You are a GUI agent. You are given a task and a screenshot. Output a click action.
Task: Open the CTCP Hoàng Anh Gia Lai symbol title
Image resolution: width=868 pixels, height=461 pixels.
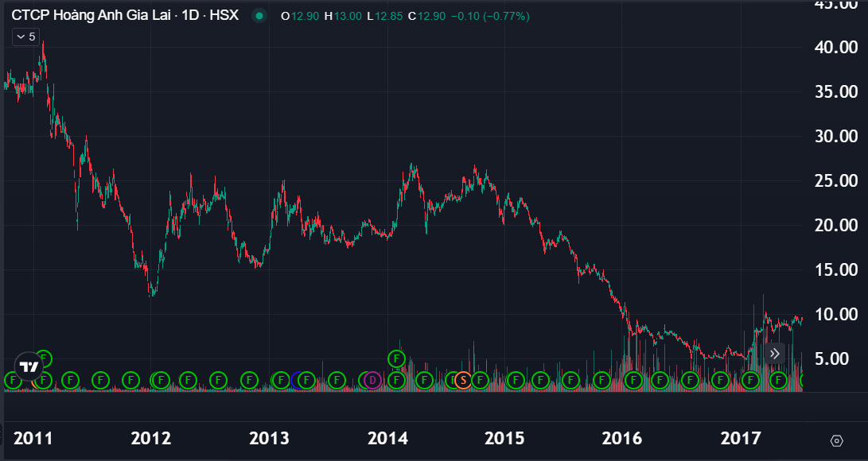(91, 15)
